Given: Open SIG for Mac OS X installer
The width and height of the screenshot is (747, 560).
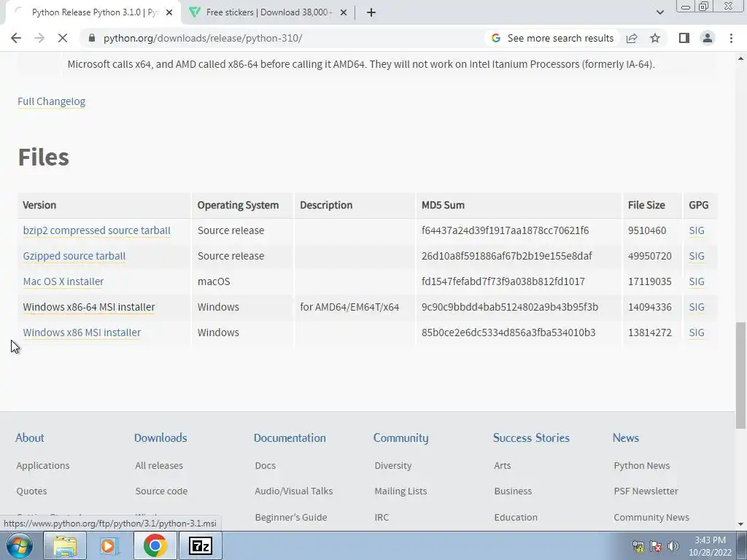Looking at the screenshot, I should [x=697, y=281].
